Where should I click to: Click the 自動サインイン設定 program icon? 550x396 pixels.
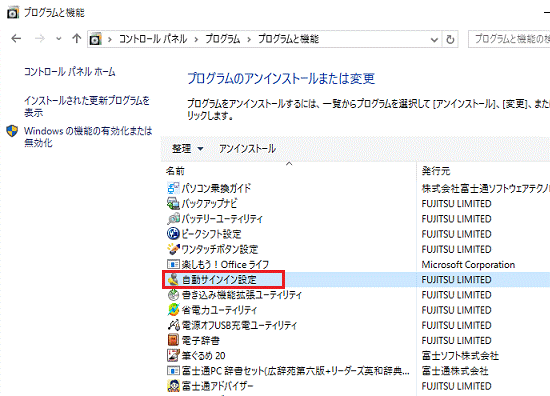click(x=173, y=280)
